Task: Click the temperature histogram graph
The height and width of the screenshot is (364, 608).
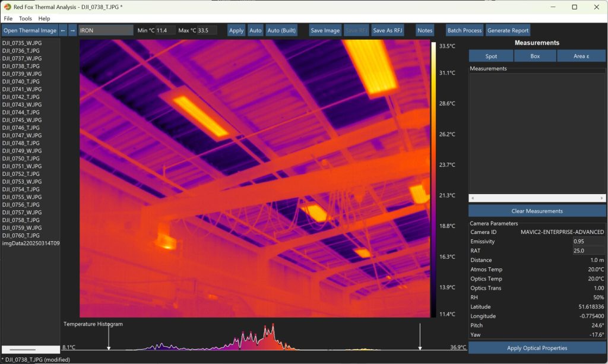Action: (264, 337)
